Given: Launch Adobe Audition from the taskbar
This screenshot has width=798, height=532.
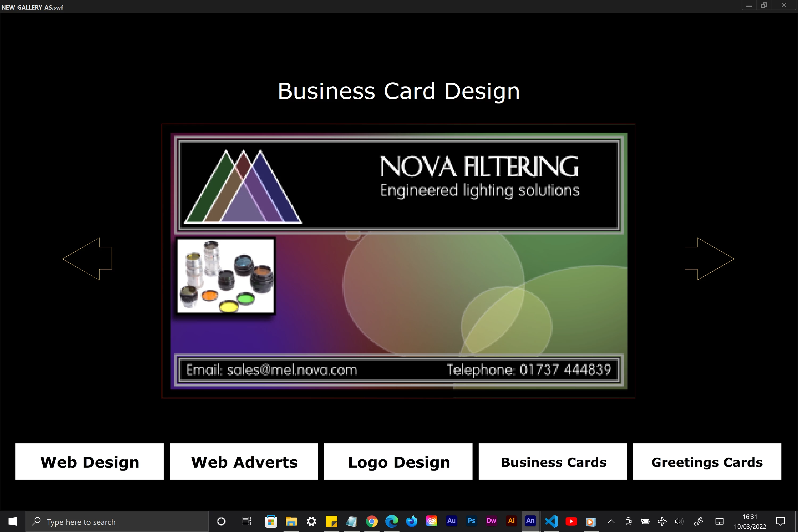Looking at the screenshot, I should pyautogui.click(x=451, y=521).
